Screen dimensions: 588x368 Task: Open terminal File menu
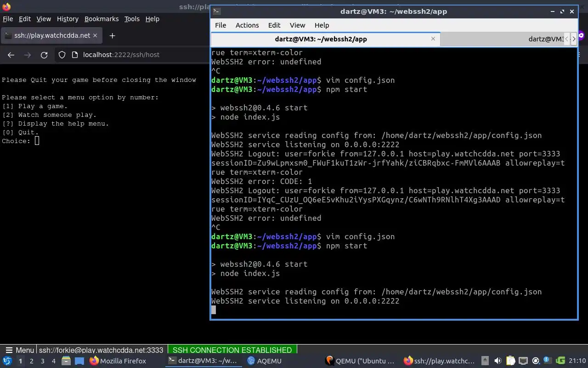tap(220, 25)
